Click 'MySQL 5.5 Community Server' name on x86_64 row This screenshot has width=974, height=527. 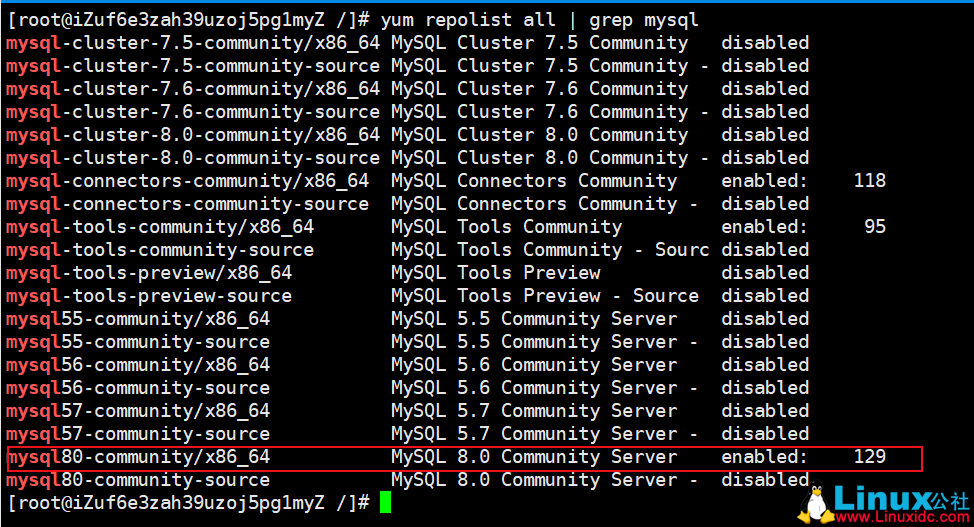click(534, 319)
